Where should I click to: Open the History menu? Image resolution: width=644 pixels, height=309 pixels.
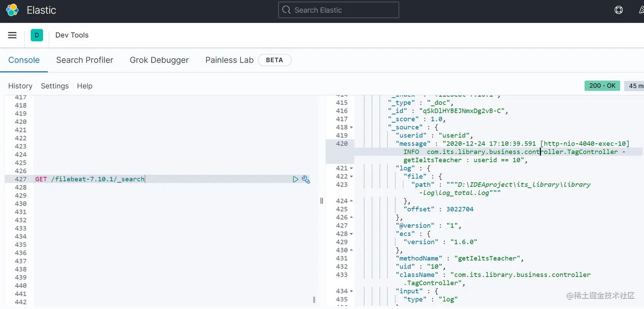click(x=20, y=86)
